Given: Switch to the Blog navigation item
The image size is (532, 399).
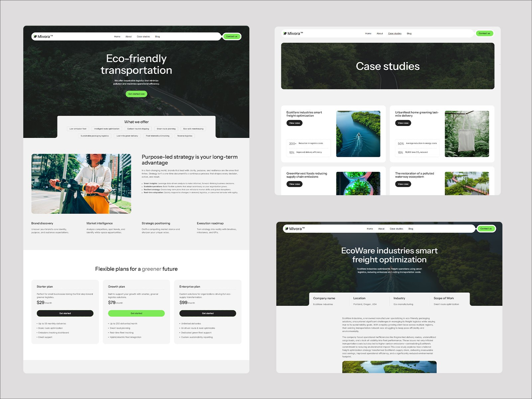Looking at the screenshot, I should click(x=157, y=37).
